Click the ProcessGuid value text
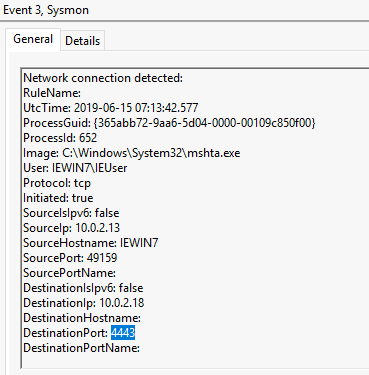 [204, 123]
